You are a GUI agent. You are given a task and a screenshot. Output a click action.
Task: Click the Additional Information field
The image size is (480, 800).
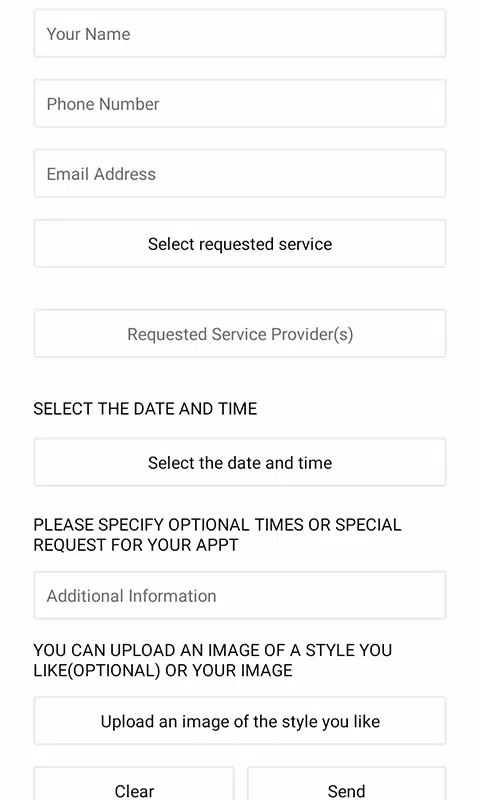pyautogui.click(x=240, y=595)
